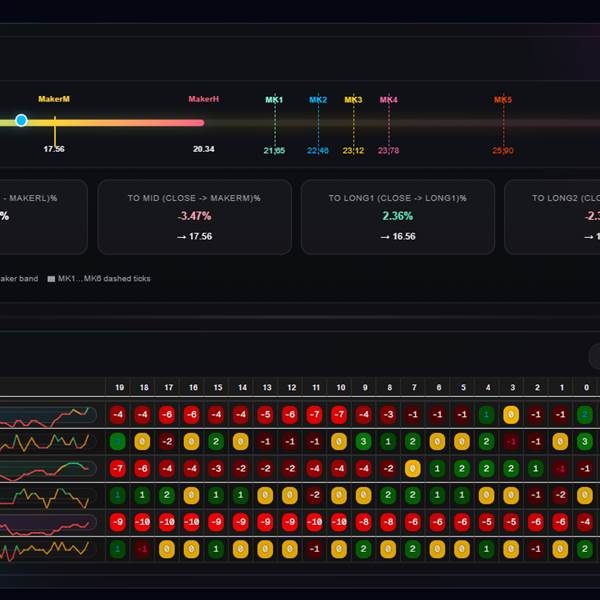Click the blue circular handle on the maker band

[x=21, y=121]
